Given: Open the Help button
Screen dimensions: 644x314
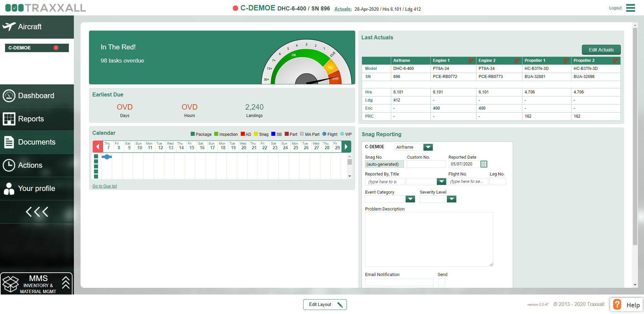Looking at the screenshot, I should (627, 305).
